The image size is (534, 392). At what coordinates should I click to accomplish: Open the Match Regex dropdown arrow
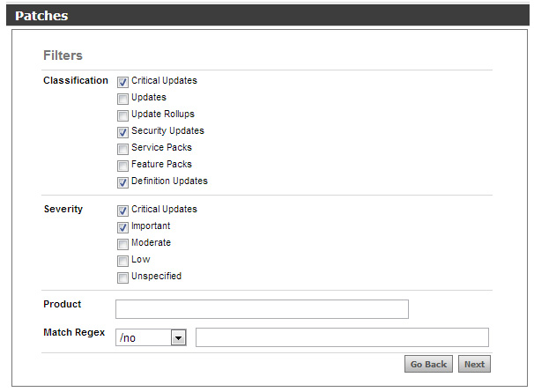coord(178,338)
